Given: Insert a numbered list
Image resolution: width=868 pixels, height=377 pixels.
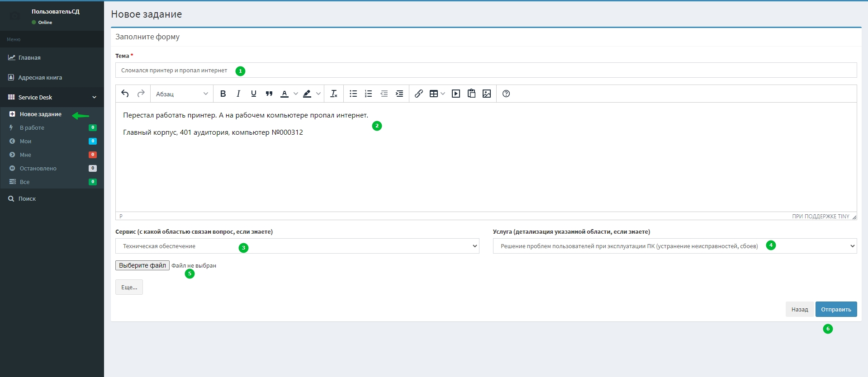Looking at the screenshot, I should coord(369,94).
